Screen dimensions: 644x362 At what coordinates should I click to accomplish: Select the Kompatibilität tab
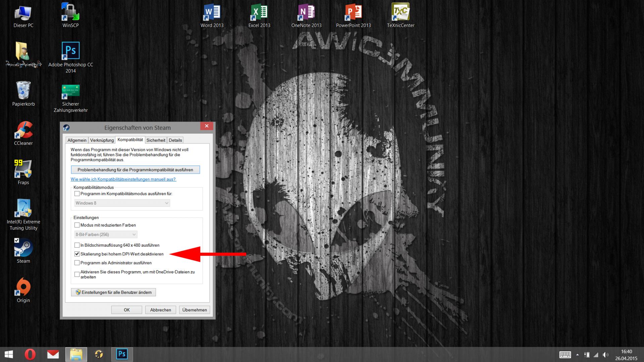tap(130, 140)
